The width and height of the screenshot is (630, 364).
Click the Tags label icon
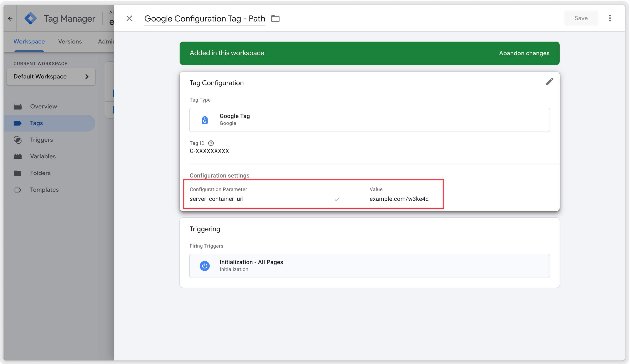click(17, 123)
